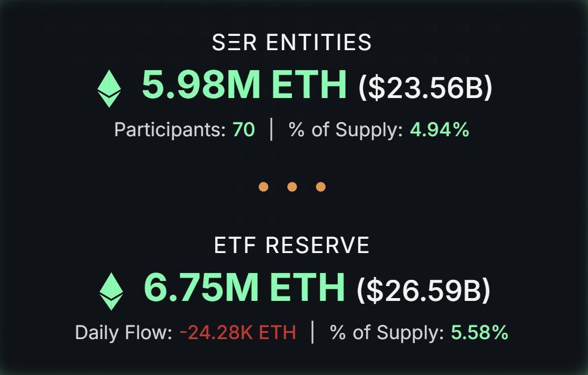Click the 5.98M ETH total
The image size is (588, 375).
click(244, 85)
